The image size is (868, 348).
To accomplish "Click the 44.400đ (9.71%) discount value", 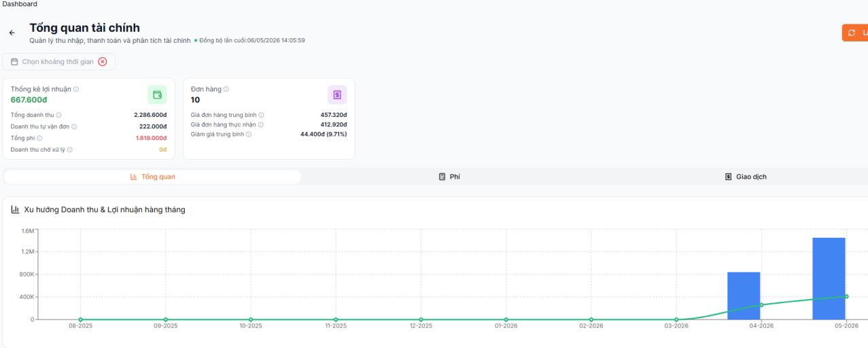I will point(324,134).
